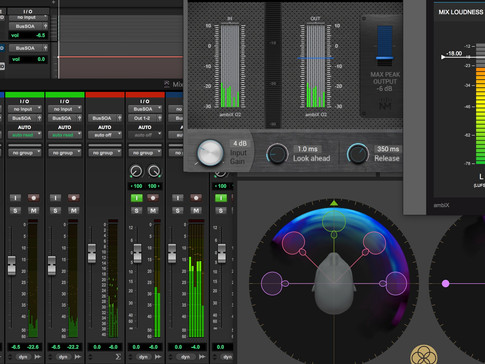Select left purple source circle in panner

pos(272,284)
